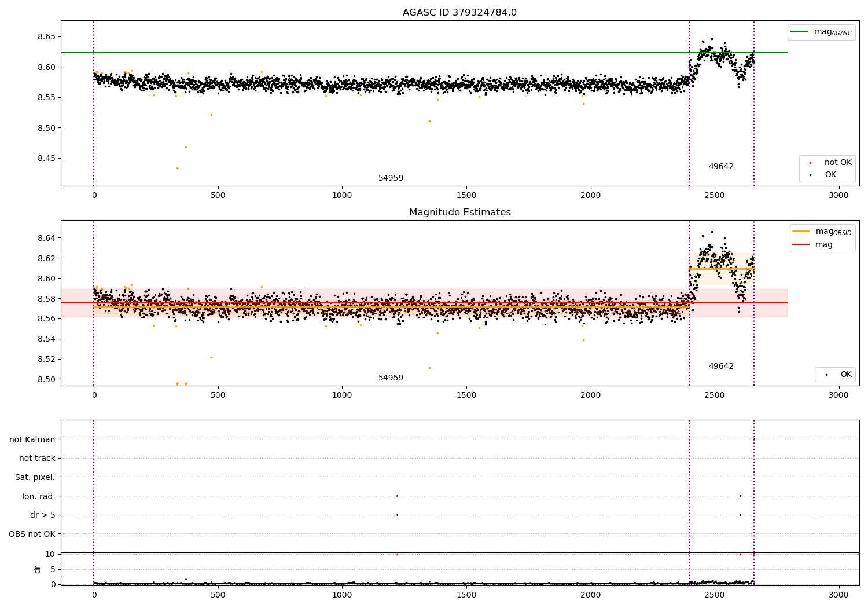Click the mag OBSID legend text label
Image resolution: width=868 pixels, height=608 pixels.
coord(833,232)
